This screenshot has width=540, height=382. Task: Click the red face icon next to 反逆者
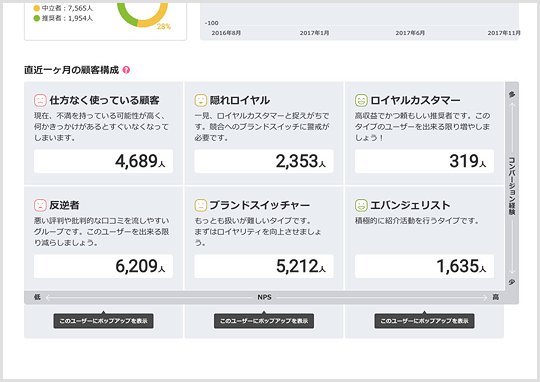40,205
